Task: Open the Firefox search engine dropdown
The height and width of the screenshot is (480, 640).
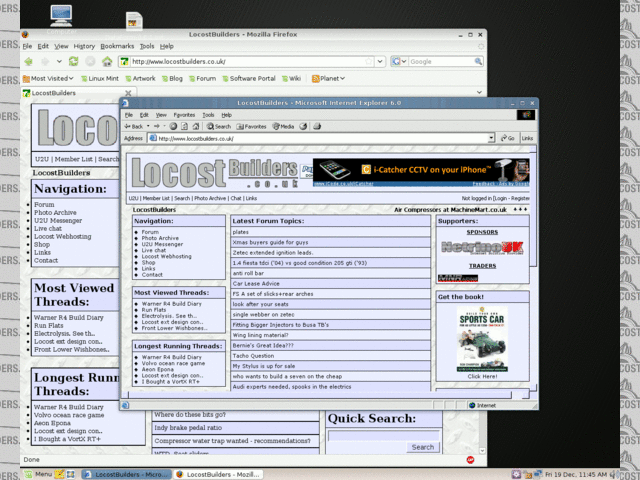Action: 404,62
